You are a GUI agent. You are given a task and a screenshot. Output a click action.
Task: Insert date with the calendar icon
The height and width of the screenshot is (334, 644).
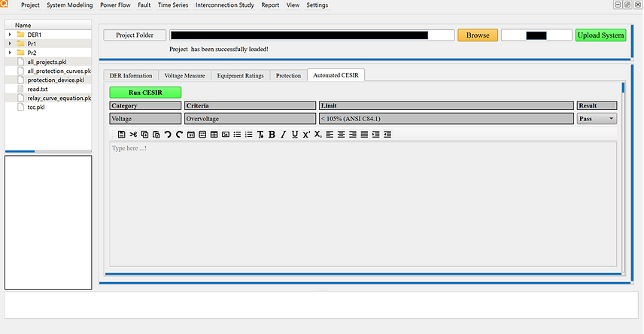[x=191, y=135]
